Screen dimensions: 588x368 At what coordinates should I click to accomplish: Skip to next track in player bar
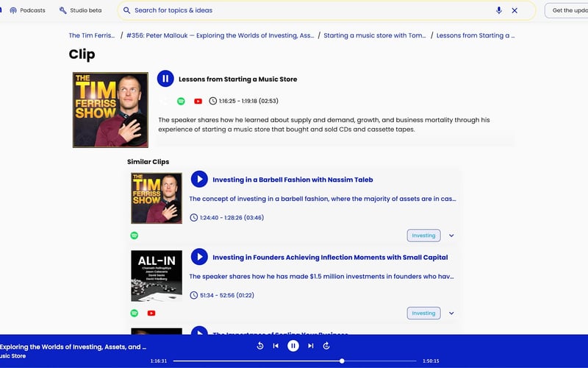(x=310, y=346)
